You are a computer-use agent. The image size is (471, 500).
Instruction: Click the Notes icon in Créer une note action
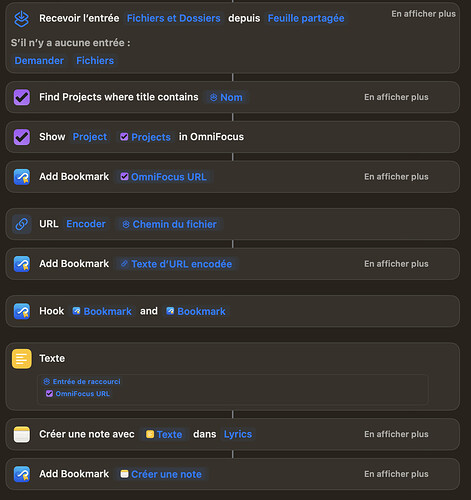22,434
